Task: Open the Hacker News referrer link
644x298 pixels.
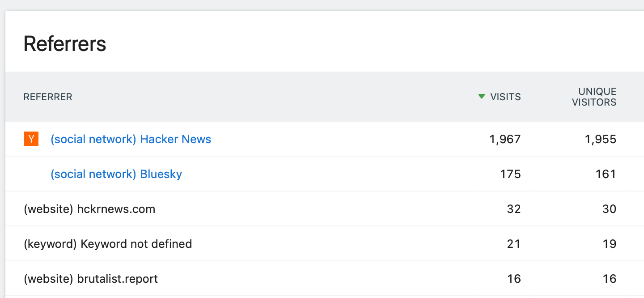Action: [x=131, y=139]
